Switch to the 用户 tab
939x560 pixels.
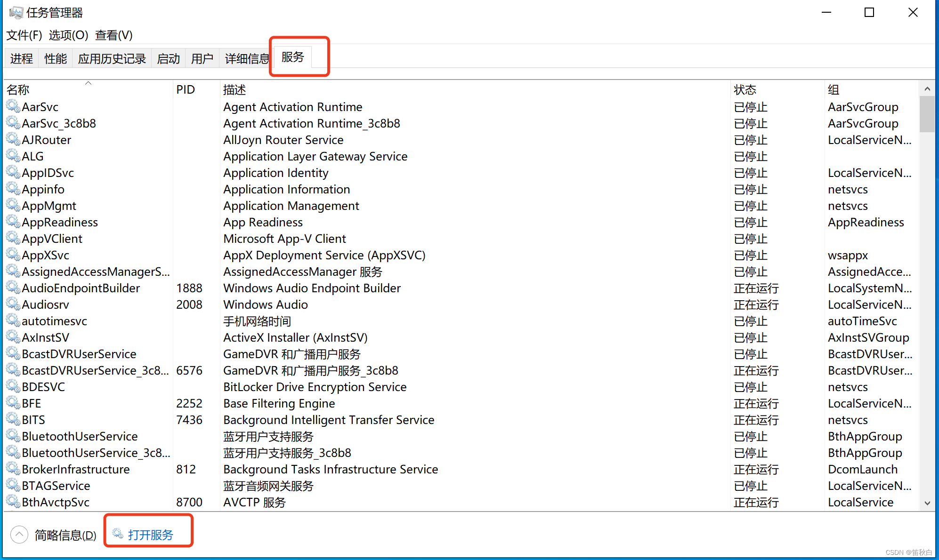click(x=202, y=58)
